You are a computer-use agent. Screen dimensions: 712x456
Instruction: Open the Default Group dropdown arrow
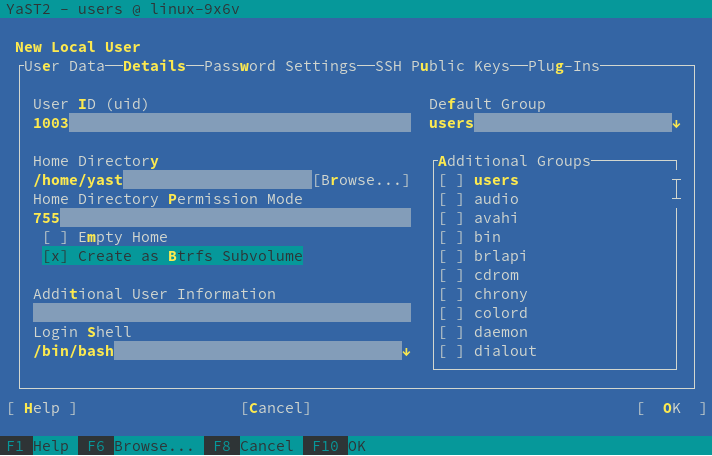(676, 123)
